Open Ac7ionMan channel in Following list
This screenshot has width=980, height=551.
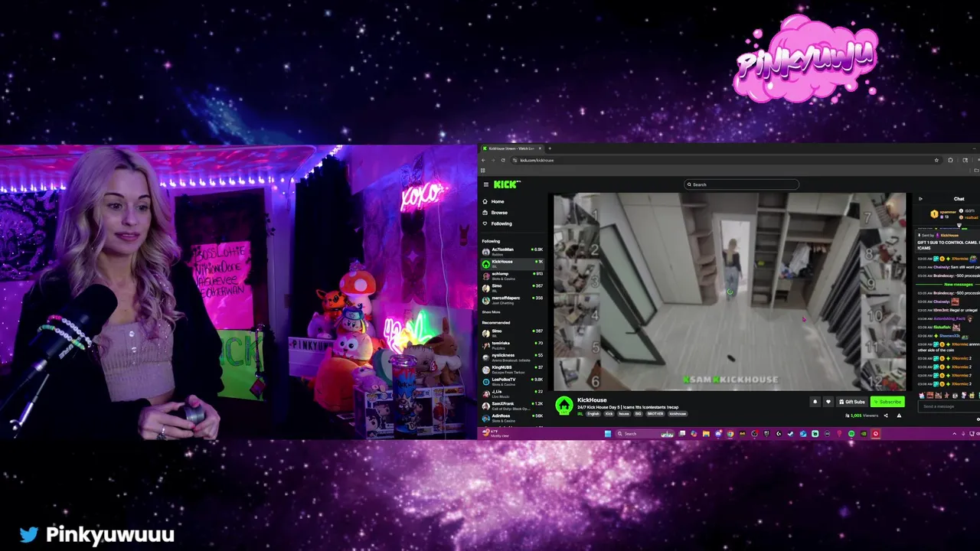pos(512,251)
